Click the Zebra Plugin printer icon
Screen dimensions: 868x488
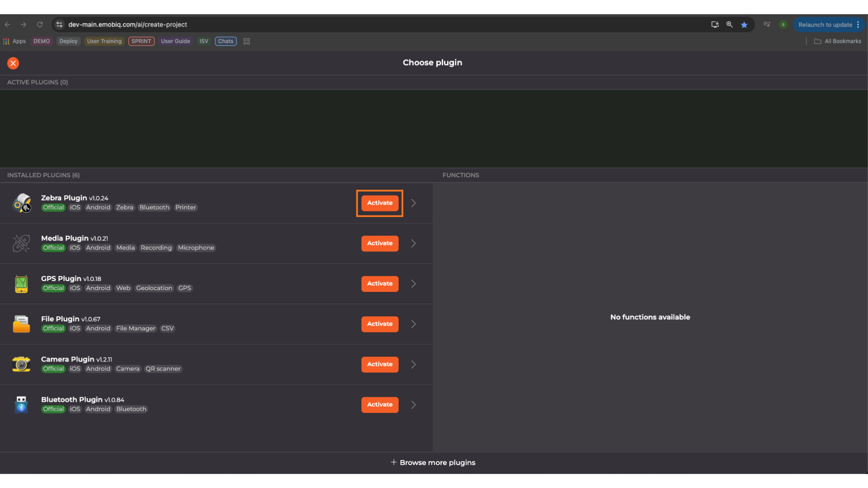pos(21,203)
